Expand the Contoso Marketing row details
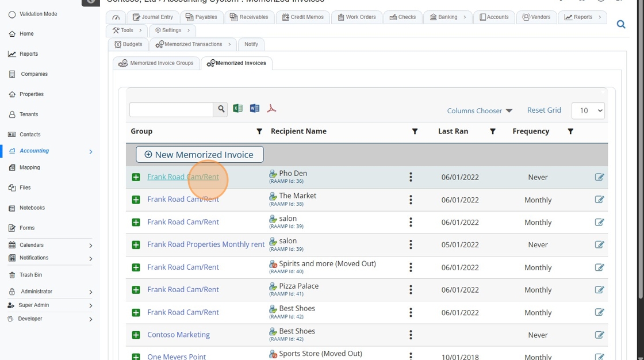644x360 pixels. [136, 335]
